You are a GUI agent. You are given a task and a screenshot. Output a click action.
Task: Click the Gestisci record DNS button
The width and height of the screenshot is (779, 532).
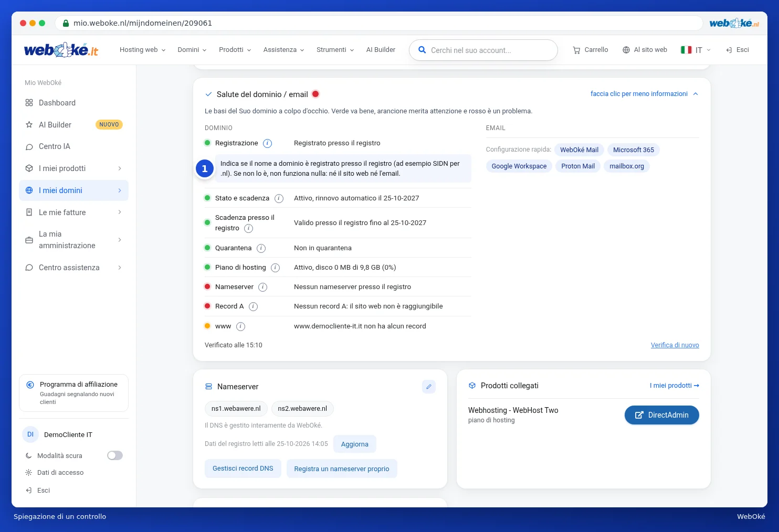click(243, 469)
